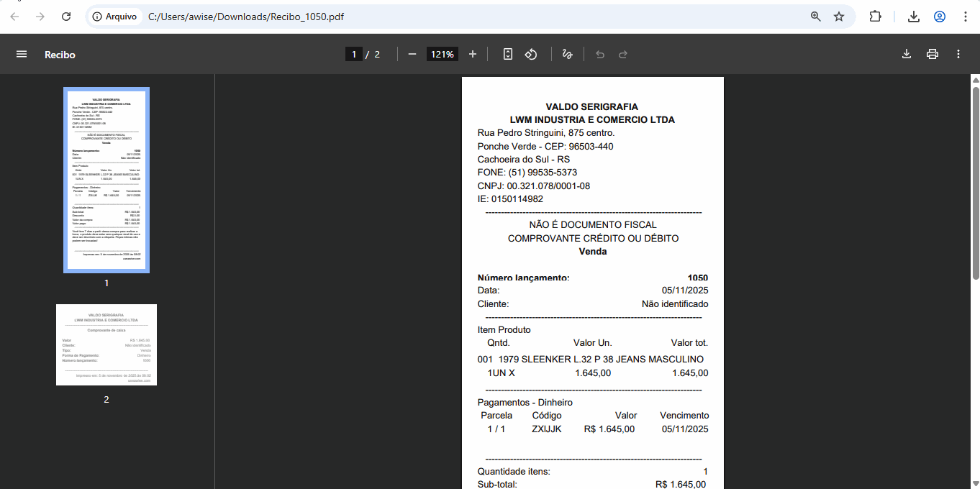Open the PDF viewer more options menu
Viewport: 980px width, 489px height.
point(958,54)
